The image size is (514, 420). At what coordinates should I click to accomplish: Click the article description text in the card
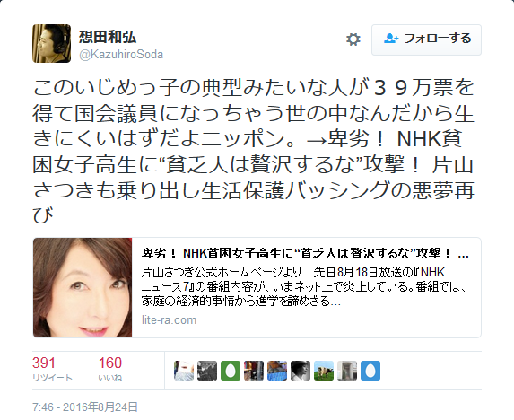click(x=304, y=286)
